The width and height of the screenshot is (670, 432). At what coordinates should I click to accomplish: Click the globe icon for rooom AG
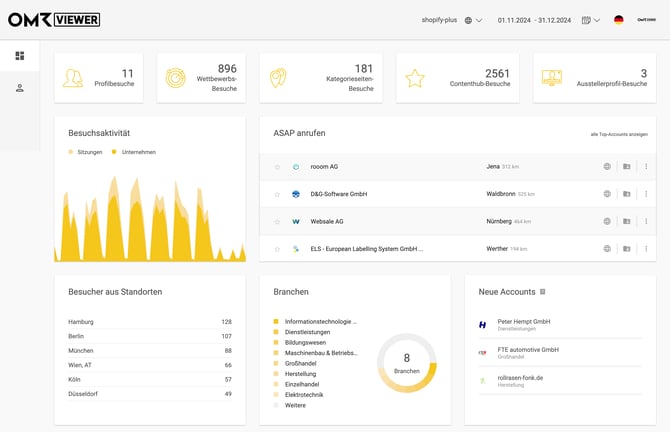pos(607,166)
